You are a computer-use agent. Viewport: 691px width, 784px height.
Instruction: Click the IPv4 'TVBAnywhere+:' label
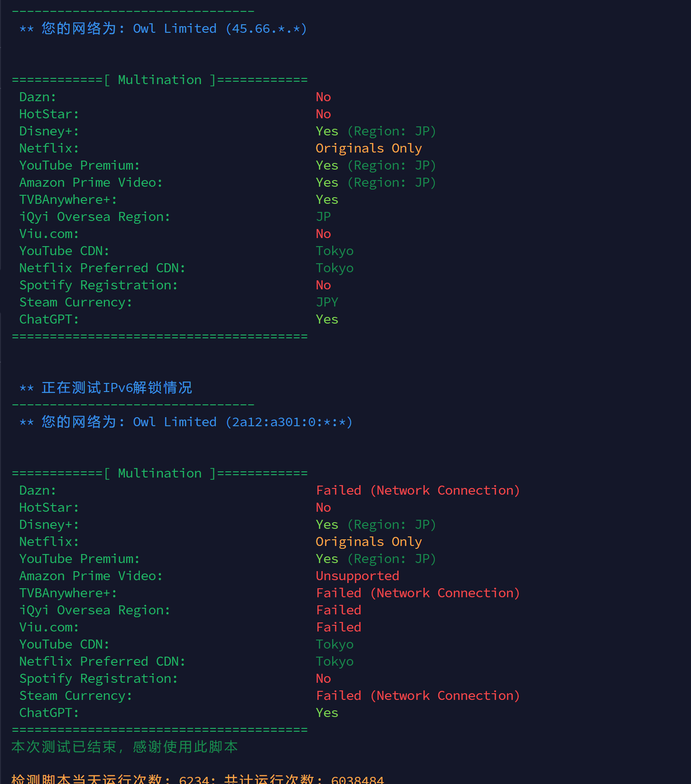68,200
